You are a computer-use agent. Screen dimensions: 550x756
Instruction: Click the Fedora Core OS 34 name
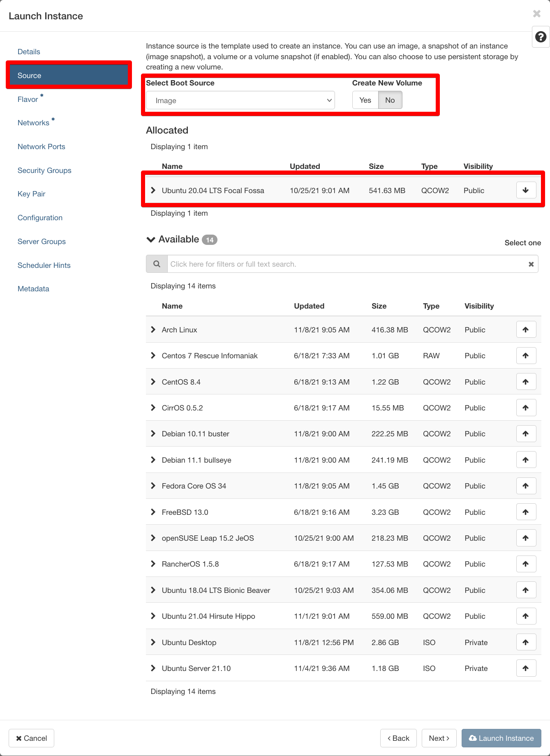click(x=194, y=486)
